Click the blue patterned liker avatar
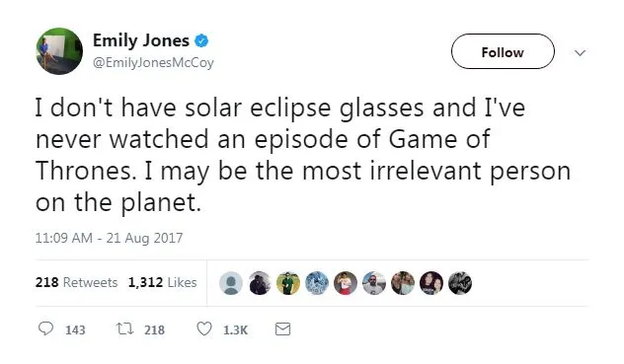 (317, 283)
